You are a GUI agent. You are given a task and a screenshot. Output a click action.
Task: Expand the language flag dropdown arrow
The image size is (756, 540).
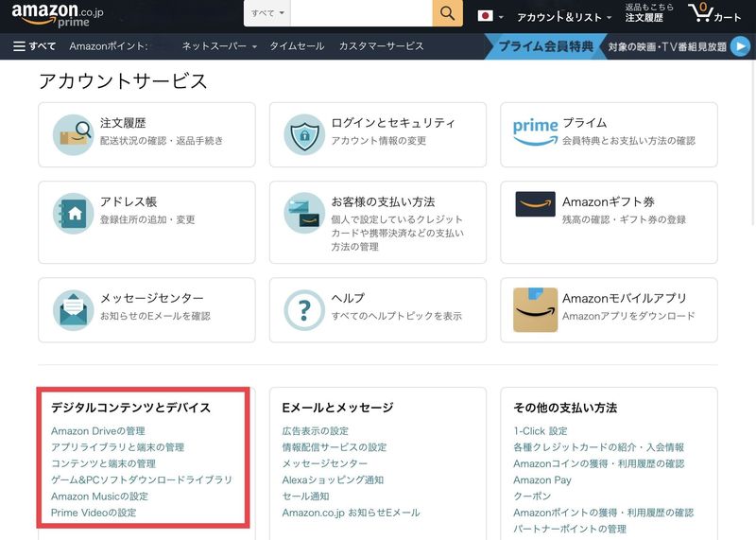point(501,17)
